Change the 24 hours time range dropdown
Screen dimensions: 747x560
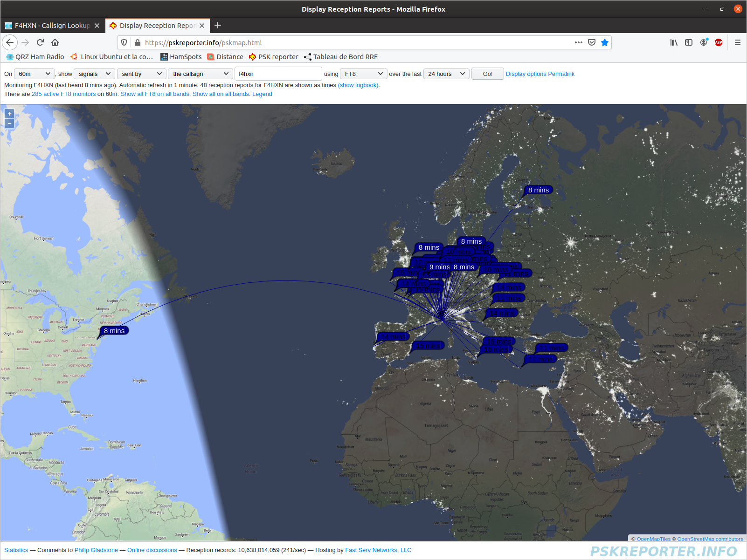446,74
